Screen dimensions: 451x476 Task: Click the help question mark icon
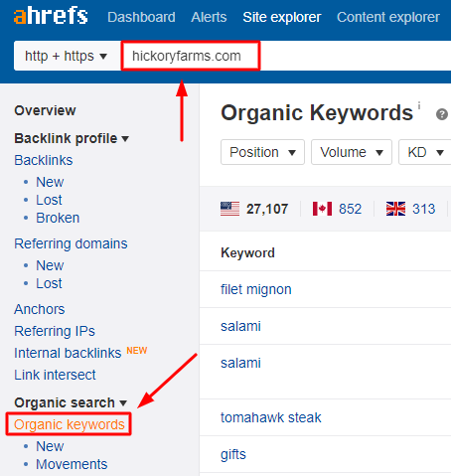click(442, 114)
